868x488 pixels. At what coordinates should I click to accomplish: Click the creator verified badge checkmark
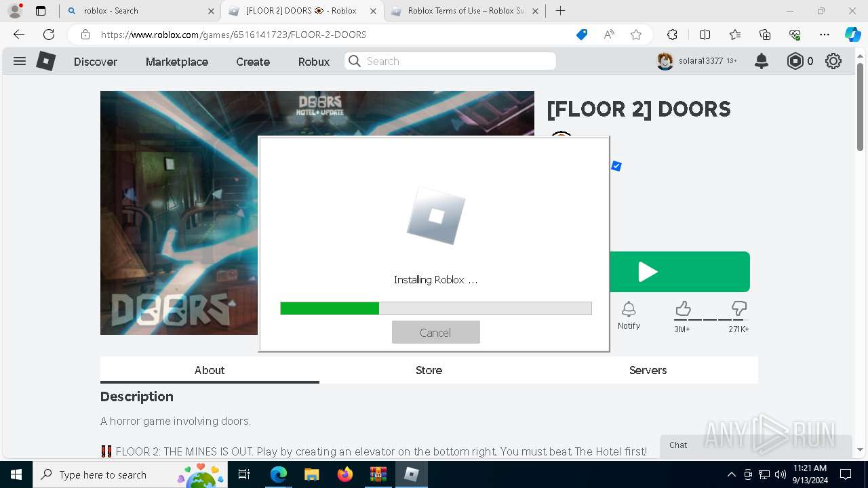tap(616, 166)
